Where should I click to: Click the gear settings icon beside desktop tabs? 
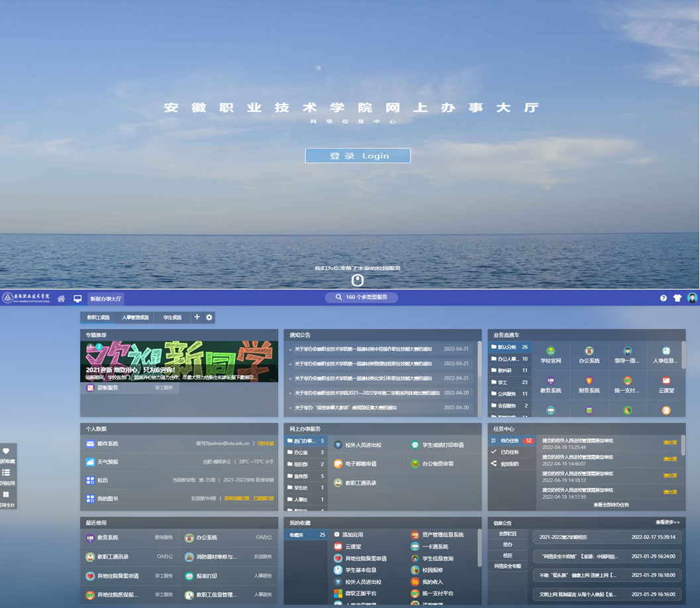pyautogui.click(x=209, y=317)
